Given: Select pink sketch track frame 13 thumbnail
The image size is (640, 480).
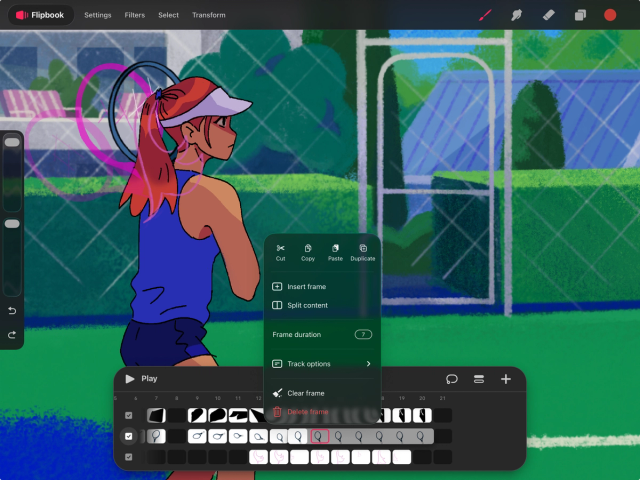Looking at the screenshot, I should click(279, 457).
